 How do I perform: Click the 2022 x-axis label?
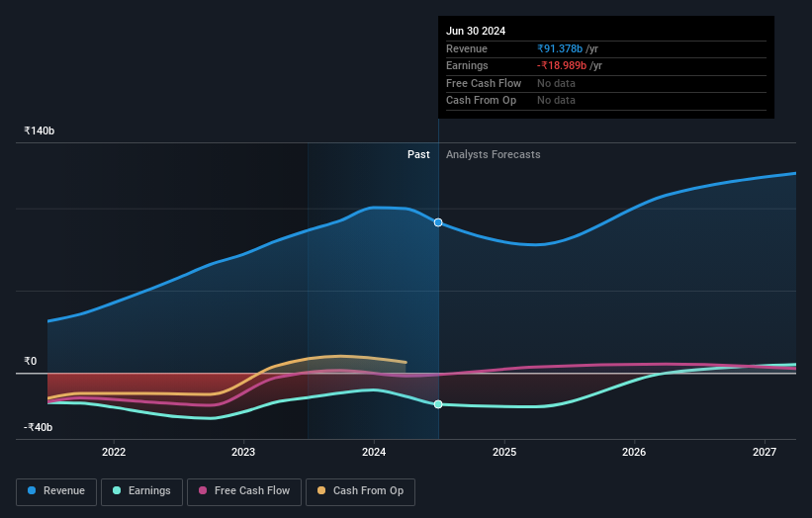click(114, 452)
